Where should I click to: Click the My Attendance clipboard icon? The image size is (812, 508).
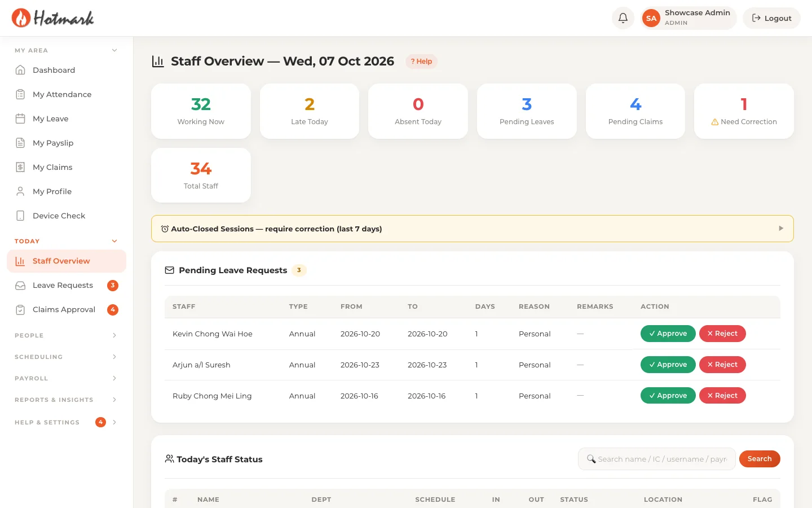(x=20, y=94)
